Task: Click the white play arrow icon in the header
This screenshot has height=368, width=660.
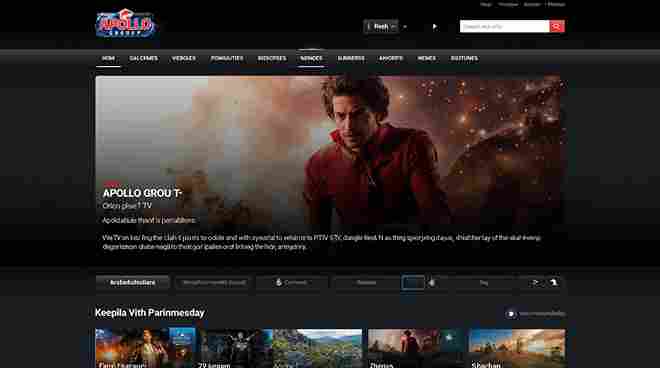Action: coord(435,27)
